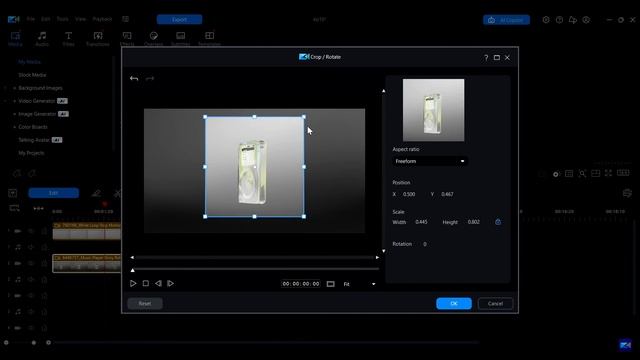This screenshot has width=640, height=360.
Task: Toggle the scale aspect ratio lock
Action: tap(498, 222)
